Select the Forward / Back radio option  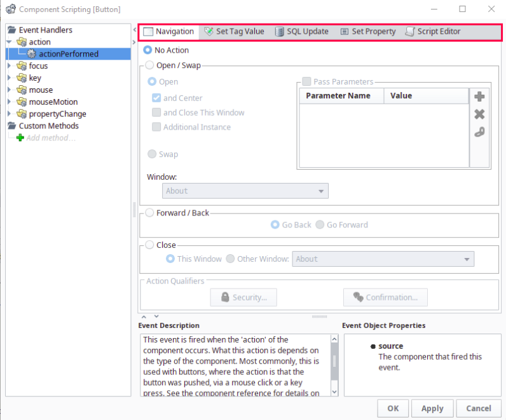point(149,213)
